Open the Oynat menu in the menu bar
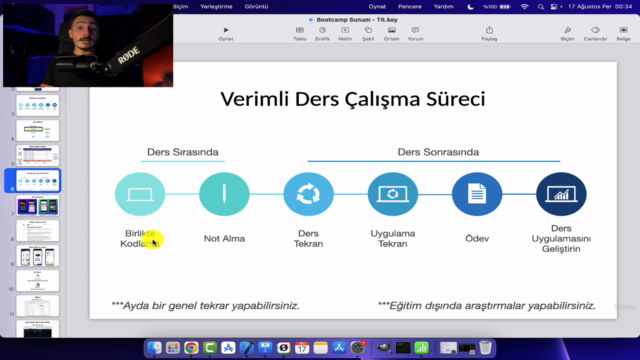Viewport: 640px width, 360px height. pos(377,7)
